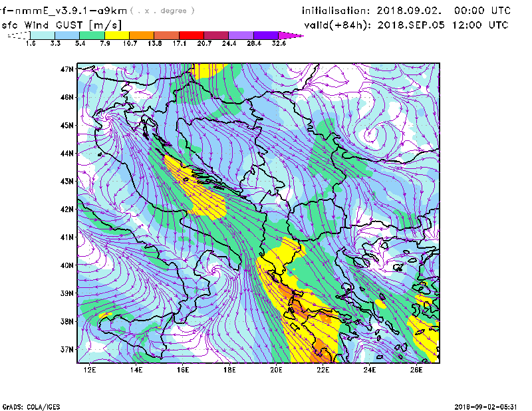Pick the coral legend swatch
532x411 pixels.
click(x=167, y=35)
